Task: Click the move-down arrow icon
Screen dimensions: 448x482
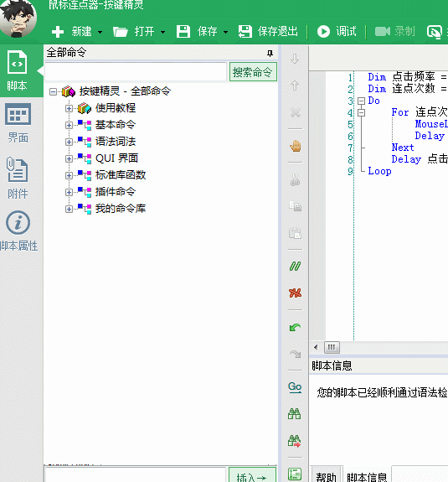Action: pos(295,59)
